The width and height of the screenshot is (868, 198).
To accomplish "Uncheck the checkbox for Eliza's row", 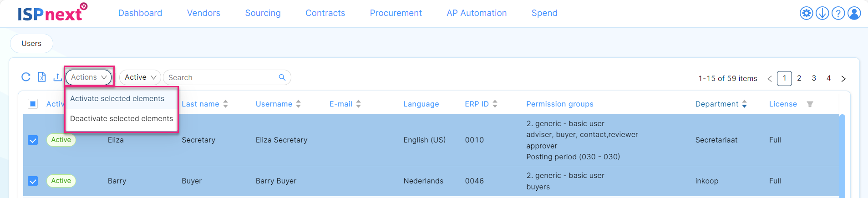I will point(33,140).
